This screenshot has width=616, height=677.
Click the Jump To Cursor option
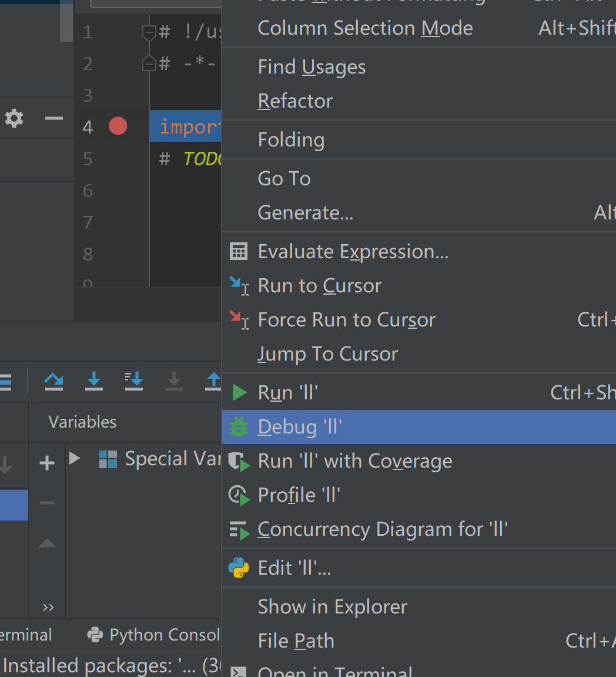327,354
